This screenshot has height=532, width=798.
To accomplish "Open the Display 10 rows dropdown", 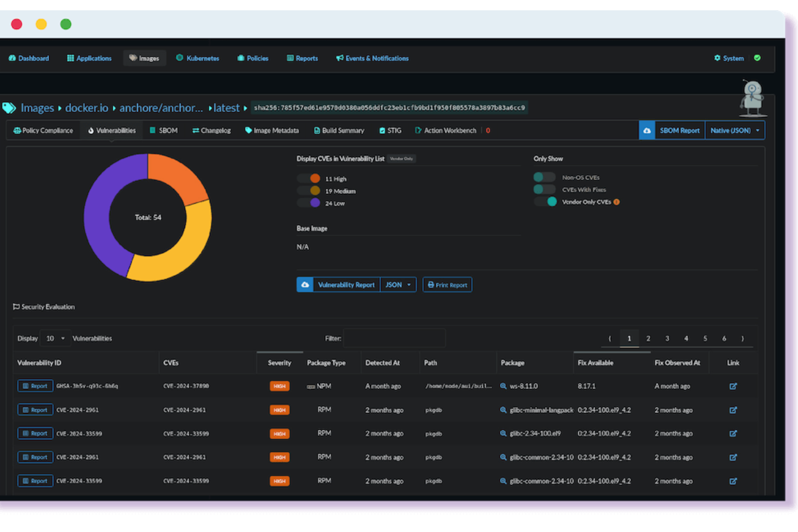I will [56, 338].
